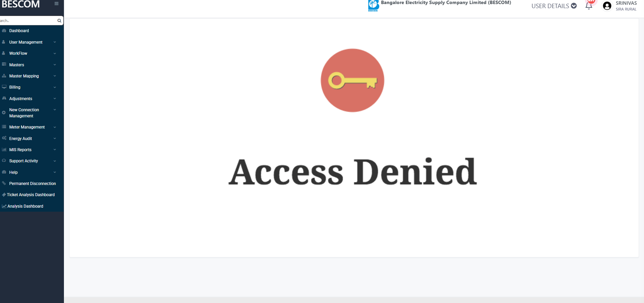
Task: Toggle the sidebar with hamburger icon
Action: (x=56, y=4)
